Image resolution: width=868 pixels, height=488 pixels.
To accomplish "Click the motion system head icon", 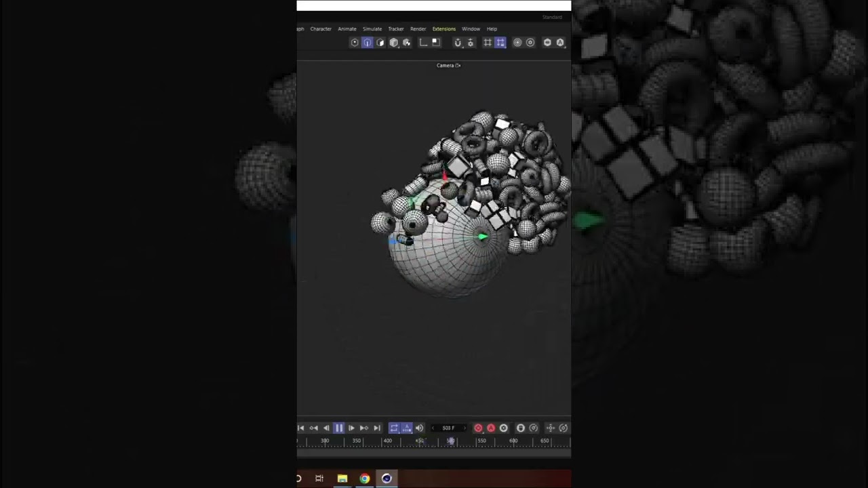I will click(x=521, y=428).
